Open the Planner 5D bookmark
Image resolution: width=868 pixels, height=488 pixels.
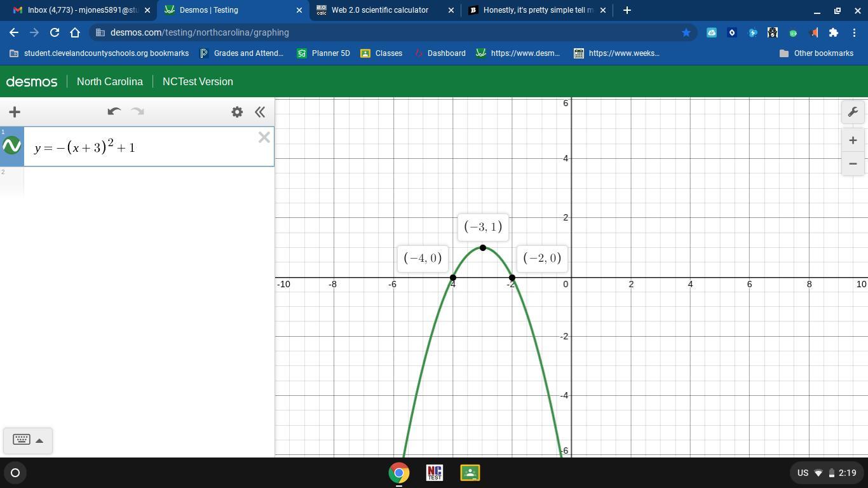[323, 53]
